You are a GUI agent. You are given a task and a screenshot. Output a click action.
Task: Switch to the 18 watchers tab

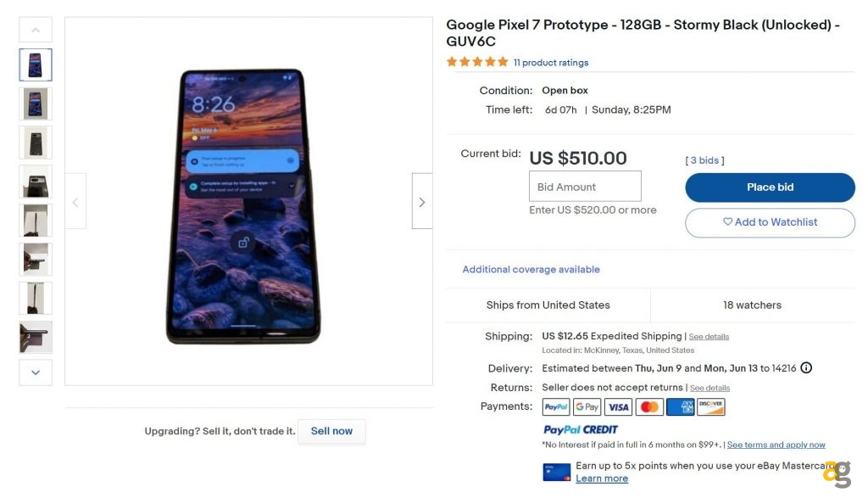[752, 305]
